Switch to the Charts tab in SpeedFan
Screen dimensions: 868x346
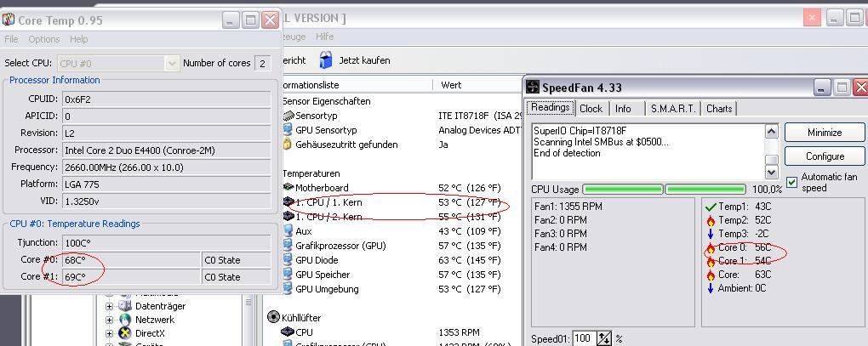[x=719, y=108]
